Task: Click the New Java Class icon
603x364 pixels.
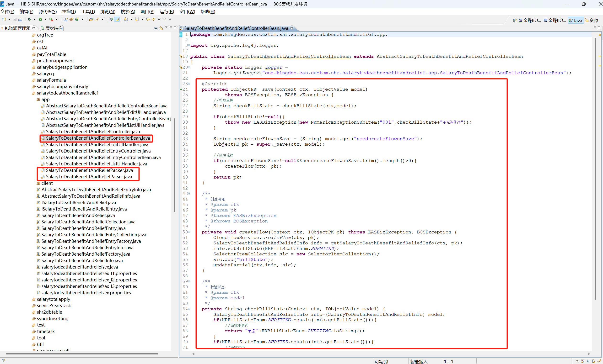Action: click(77, 19)
